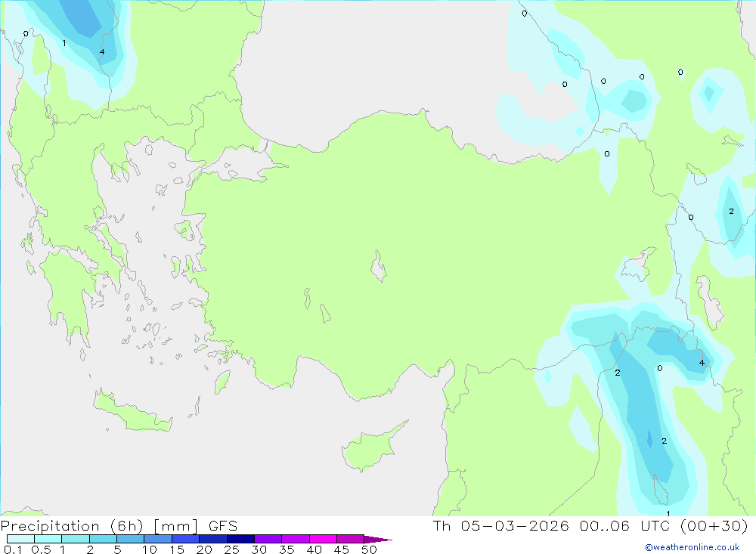Viewport: 756px width, 554px height.
Task: Click the "0.5" legend scale label
Action: [41, 549]
